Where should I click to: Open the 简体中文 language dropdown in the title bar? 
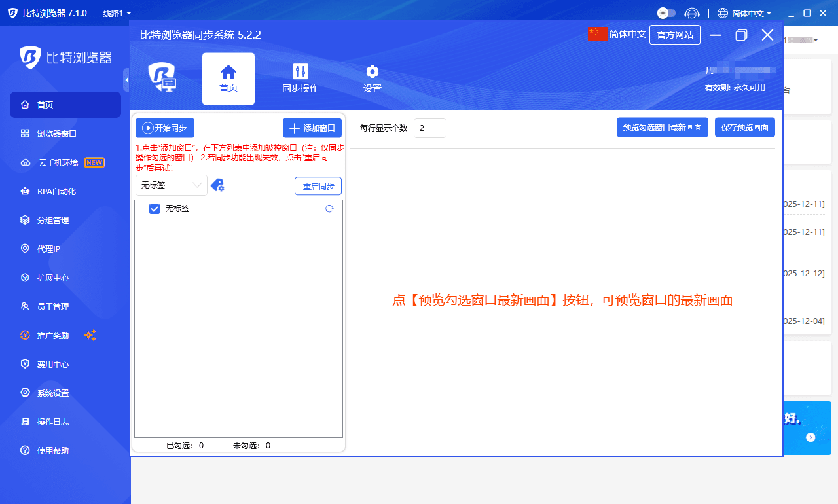pyautogui.click(x=744, y=12)
